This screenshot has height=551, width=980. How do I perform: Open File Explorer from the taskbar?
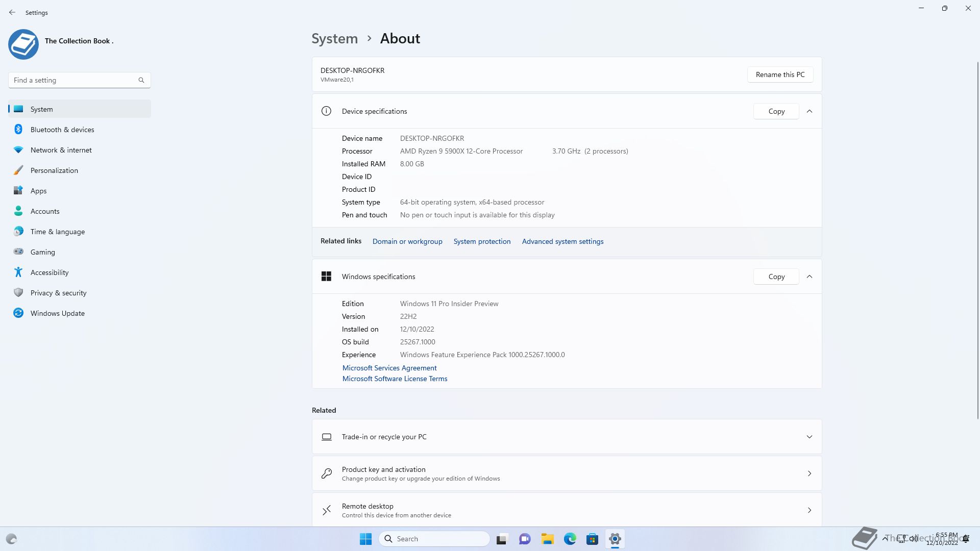point(548,539)
